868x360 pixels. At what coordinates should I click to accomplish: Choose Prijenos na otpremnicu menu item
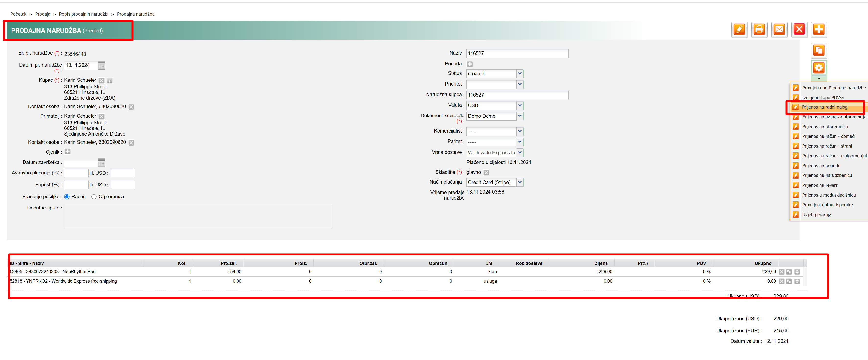point(824,127)
